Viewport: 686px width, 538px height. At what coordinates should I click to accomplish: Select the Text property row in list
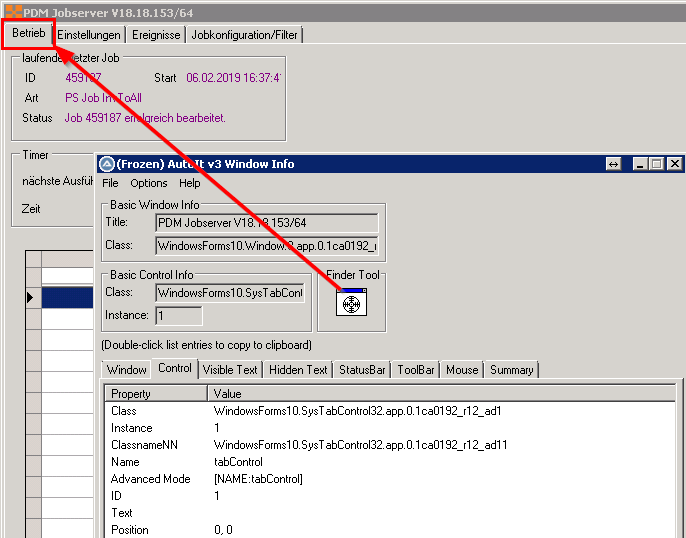point(391,513)
